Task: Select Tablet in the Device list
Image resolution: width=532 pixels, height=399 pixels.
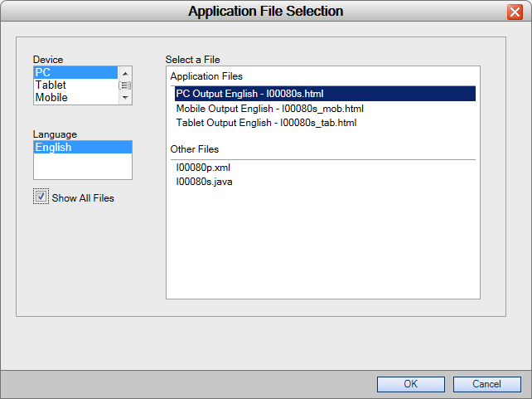Action: tap(75, 85)
